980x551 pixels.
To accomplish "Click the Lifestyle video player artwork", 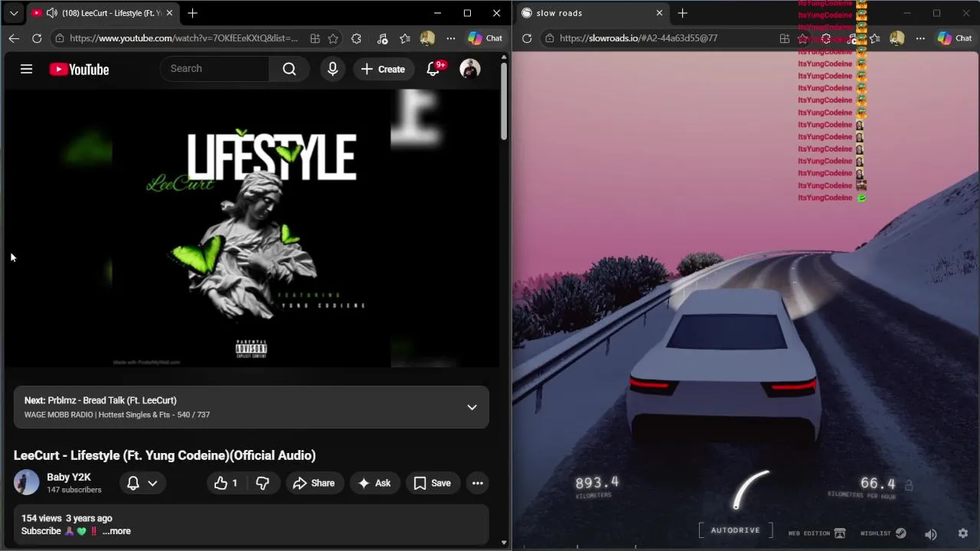I will (x=251, y=228).
